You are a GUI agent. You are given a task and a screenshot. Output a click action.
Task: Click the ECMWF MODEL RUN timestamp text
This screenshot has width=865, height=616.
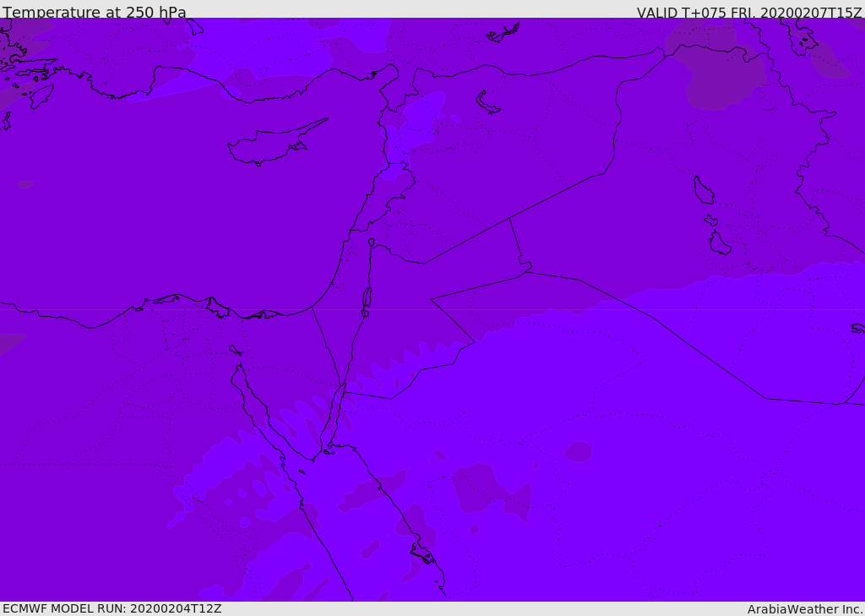point(112,608)
